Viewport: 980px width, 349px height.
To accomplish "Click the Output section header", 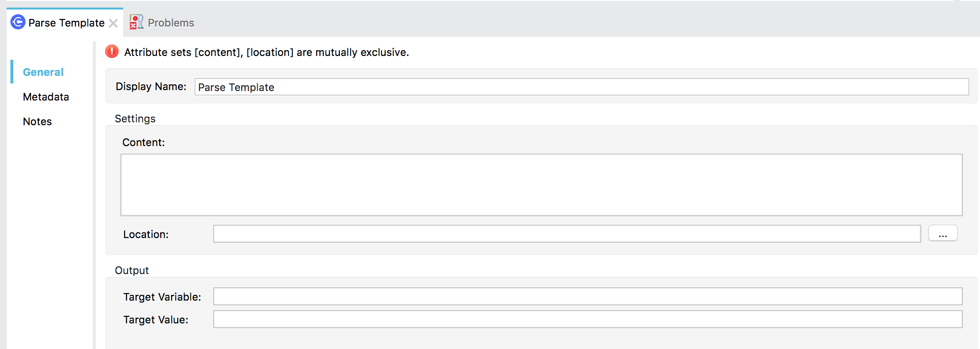I will (132, 270).
